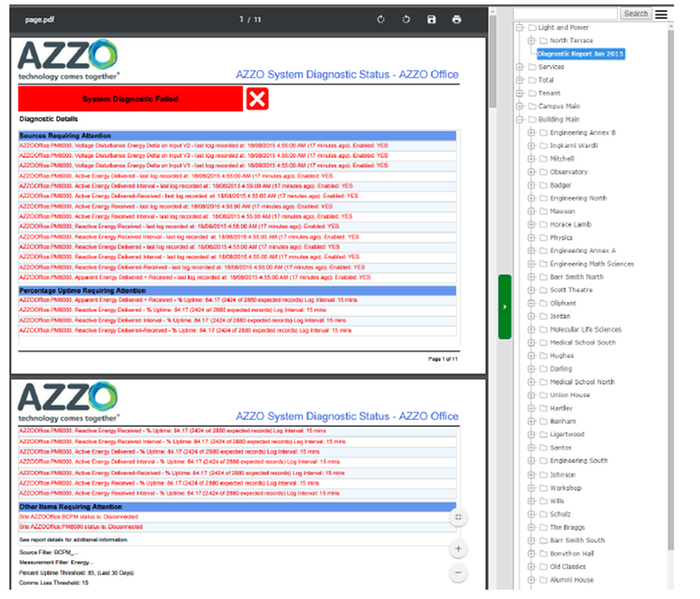
Task: Open the hamburger menu beside Search
Action: coord(661,14)
